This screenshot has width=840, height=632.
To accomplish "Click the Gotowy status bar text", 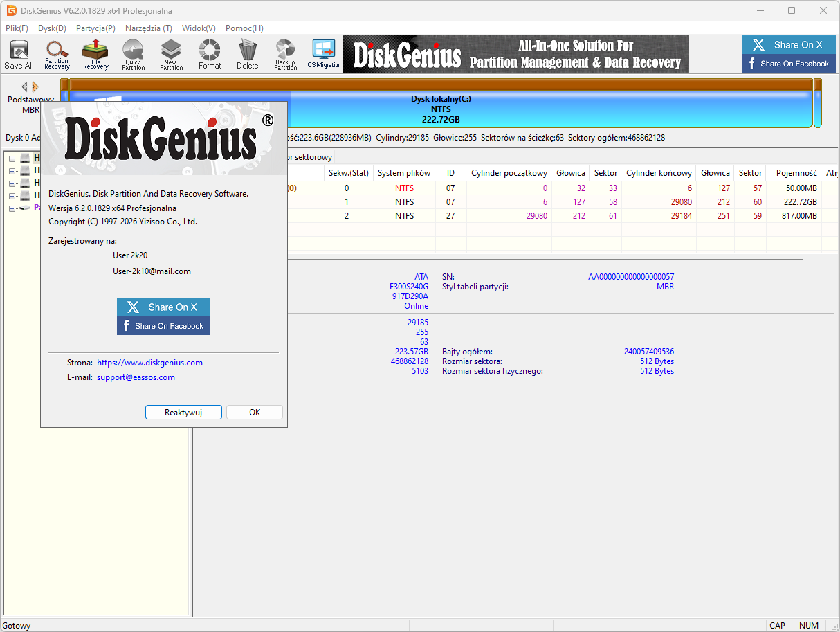I will tap(17, 625).
